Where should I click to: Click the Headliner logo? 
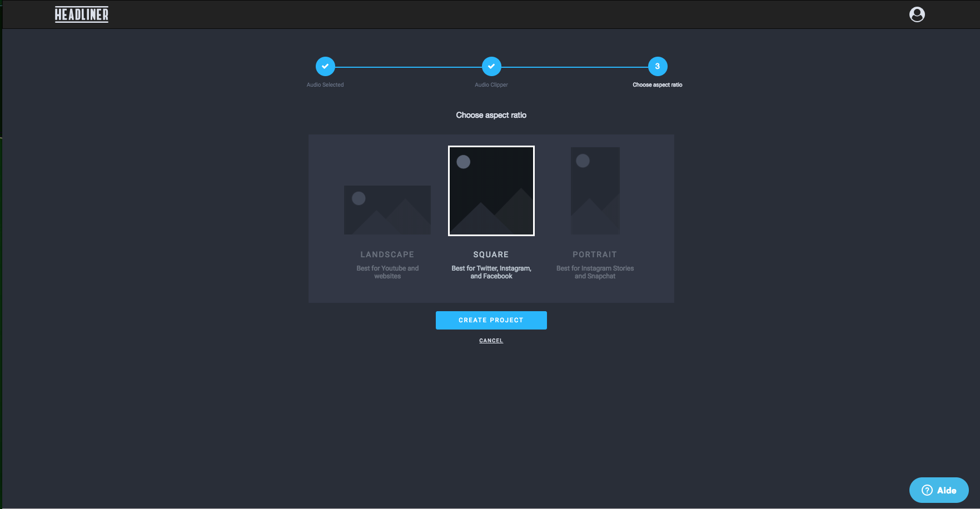pyautogui.click(x=81, y=14)
